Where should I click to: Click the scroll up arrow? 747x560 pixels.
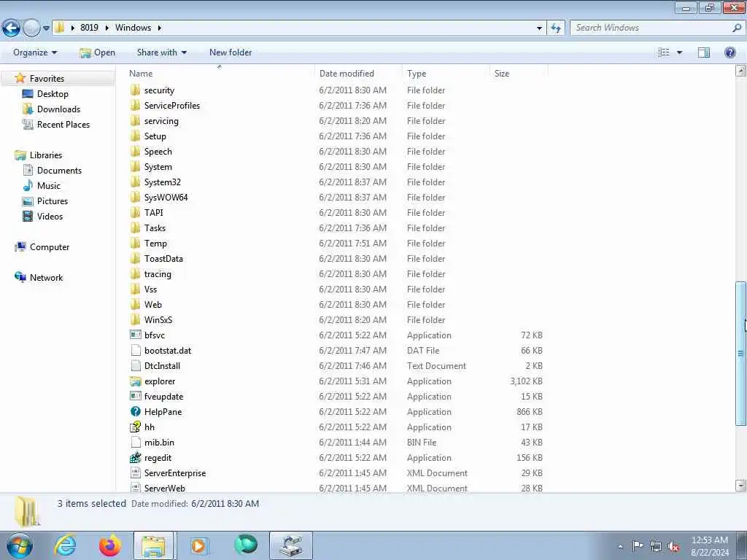(740, 71)
